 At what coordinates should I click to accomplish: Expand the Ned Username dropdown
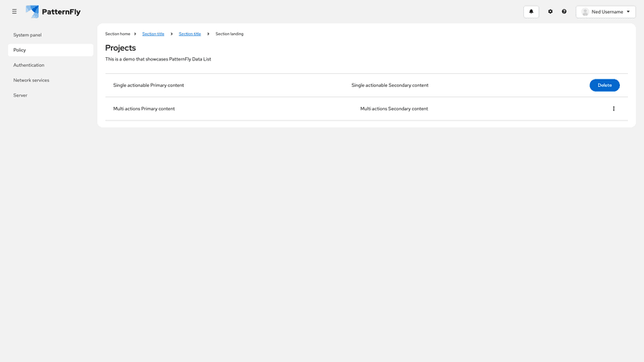[605, 12]
